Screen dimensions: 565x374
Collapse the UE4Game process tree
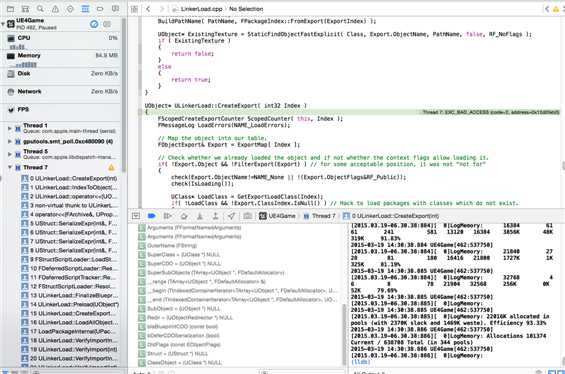(3, 24)
